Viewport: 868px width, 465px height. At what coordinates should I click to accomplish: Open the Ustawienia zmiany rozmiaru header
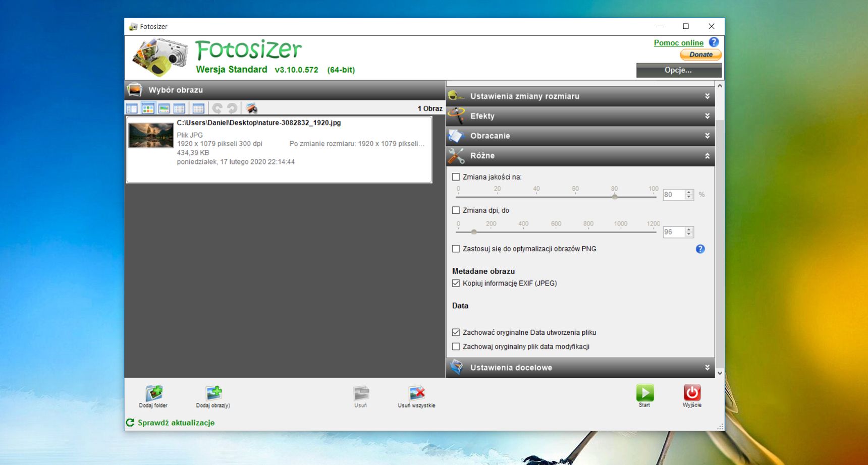pyautogui.click(x=580, y=96)
